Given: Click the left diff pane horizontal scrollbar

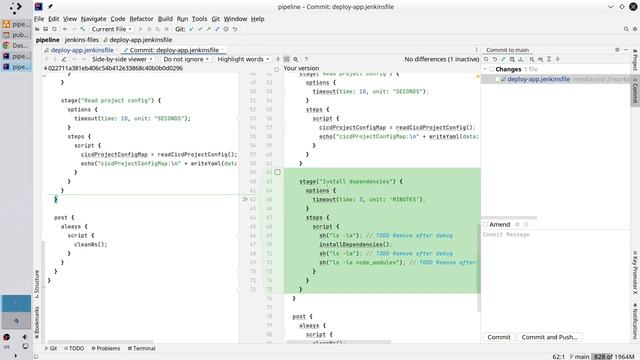Looking at the screenshot, I should coord(100,342).
